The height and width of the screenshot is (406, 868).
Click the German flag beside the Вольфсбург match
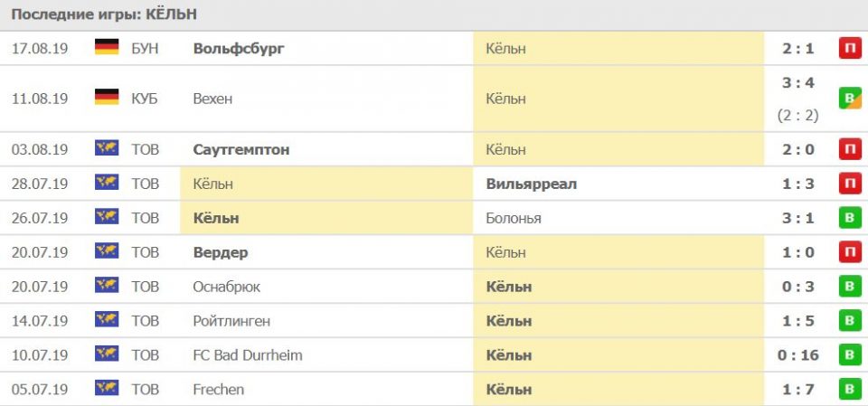(x=107, y=48)
